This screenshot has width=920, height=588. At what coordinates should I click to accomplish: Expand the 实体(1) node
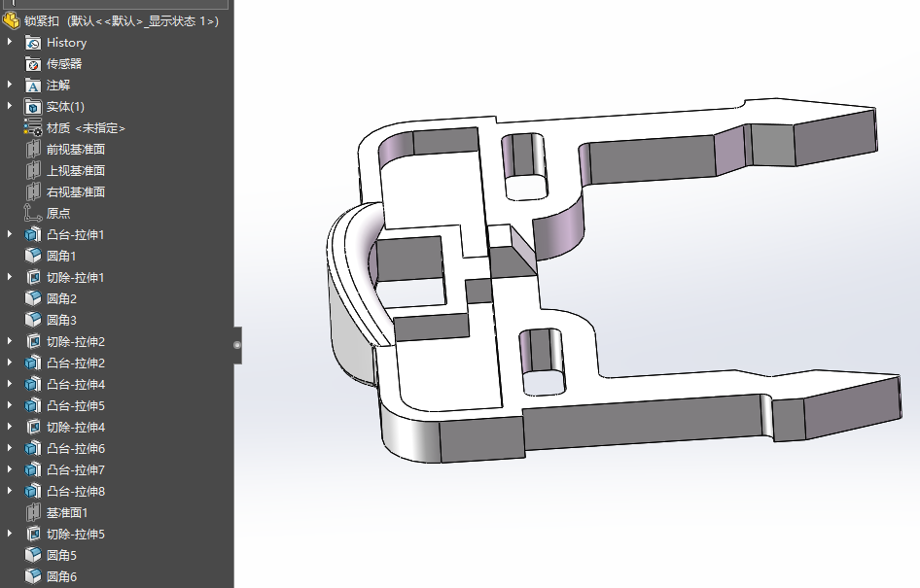(x=10, y=106)
